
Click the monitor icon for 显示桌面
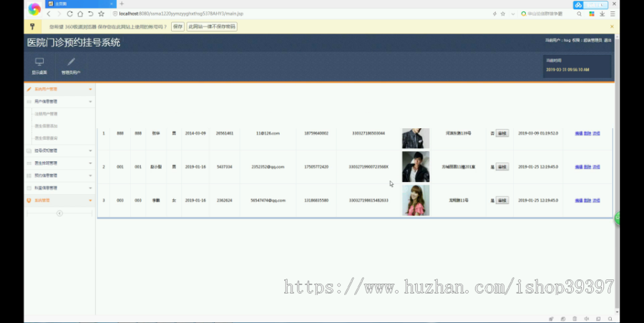[x=39, y=62]
